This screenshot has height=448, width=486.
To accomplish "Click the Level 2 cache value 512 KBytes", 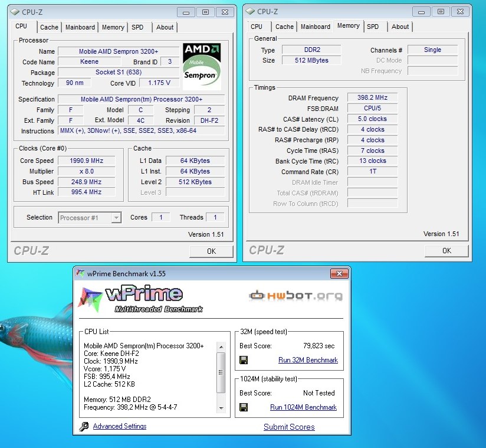I will pos(195,182).
